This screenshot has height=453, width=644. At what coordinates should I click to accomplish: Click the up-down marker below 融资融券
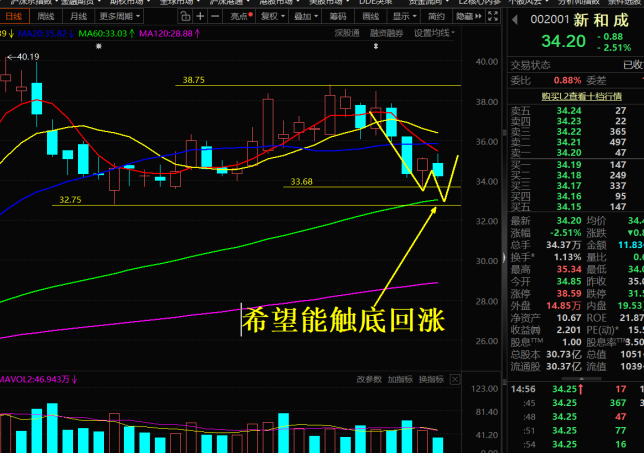click(376, 46)
